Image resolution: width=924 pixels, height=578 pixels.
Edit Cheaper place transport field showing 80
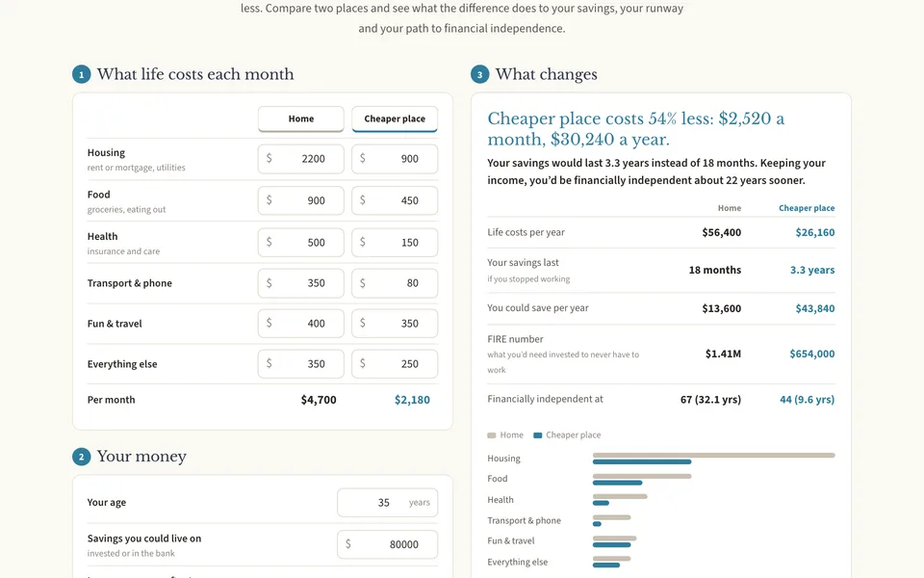coord(395,283)
